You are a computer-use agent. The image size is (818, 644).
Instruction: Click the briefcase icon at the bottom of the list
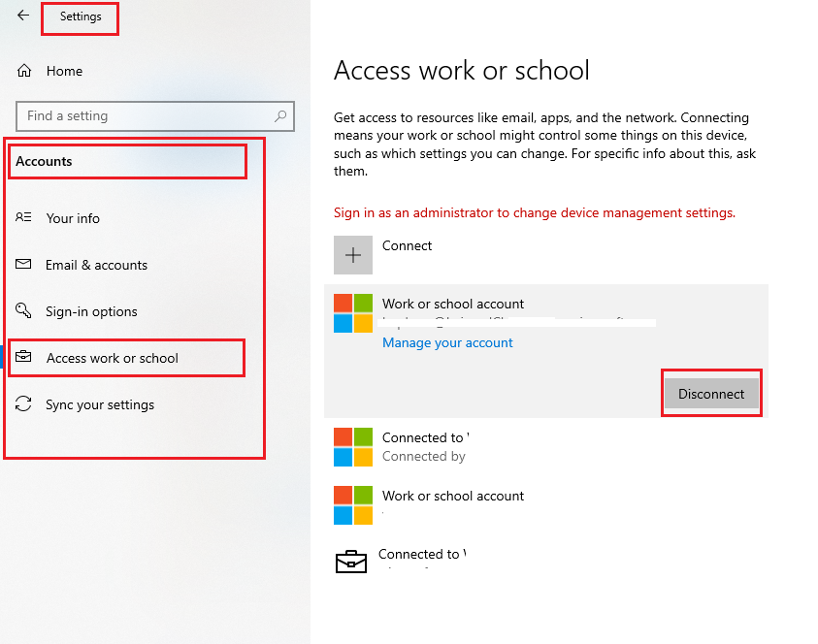pos(350,562)
